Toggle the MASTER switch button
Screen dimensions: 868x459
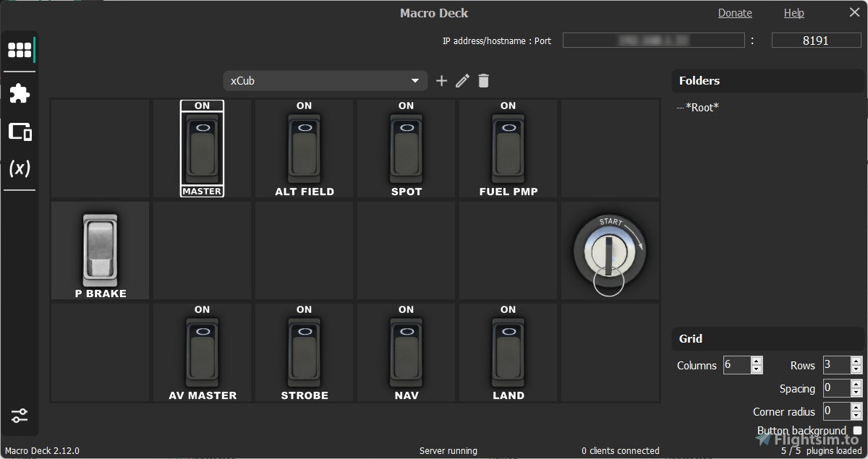(202, 148)
